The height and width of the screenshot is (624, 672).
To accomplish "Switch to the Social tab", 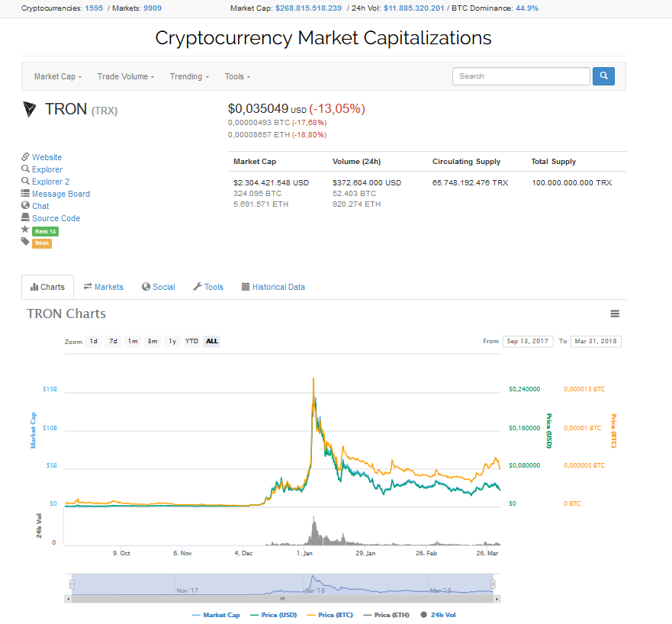I will 159,287.
